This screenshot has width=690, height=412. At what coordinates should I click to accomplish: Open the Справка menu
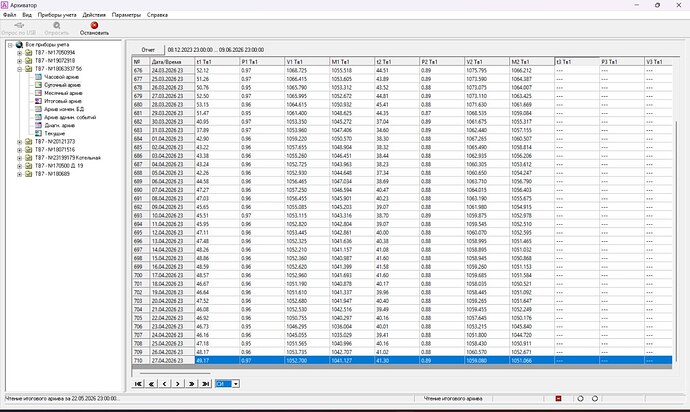157,15
